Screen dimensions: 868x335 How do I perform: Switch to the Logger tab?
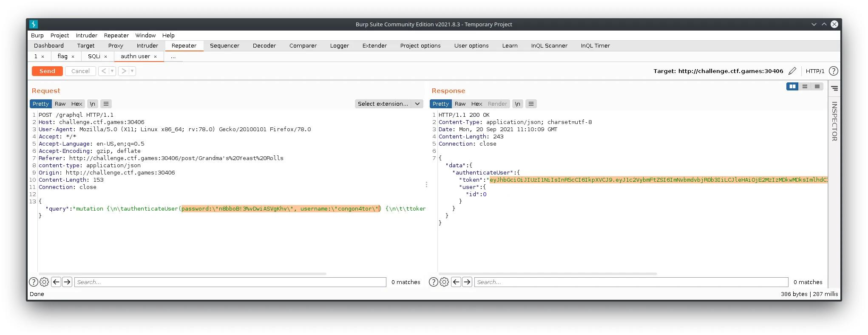coord(340,46)
